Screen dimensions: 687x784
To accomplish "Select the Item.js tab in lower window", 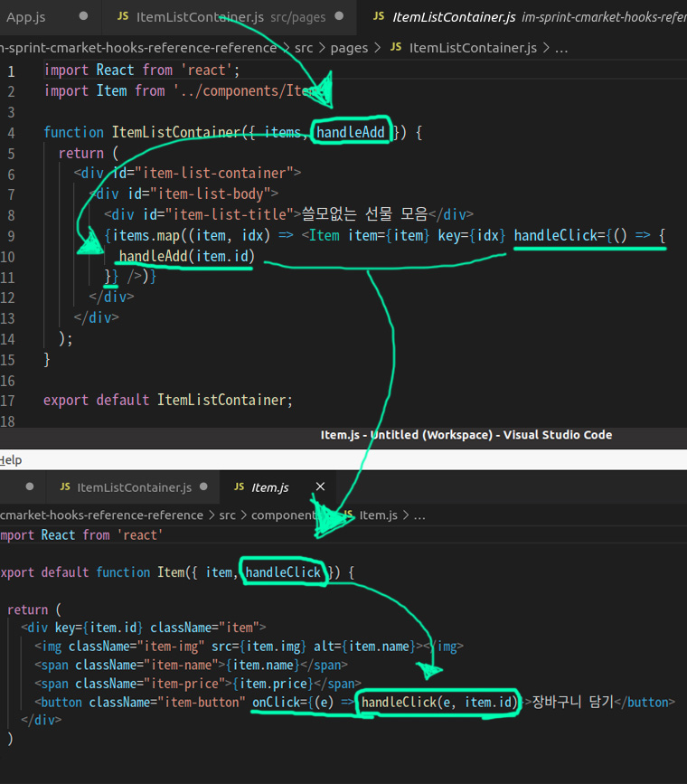I will [270, 487].
